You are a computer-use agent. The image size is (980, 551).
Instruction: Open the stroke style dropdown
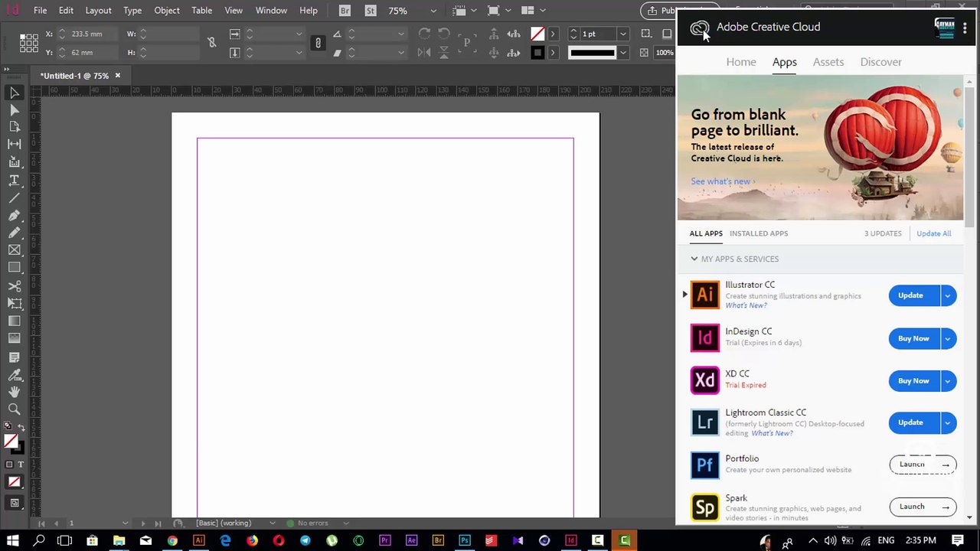click(x=622, y=53)
